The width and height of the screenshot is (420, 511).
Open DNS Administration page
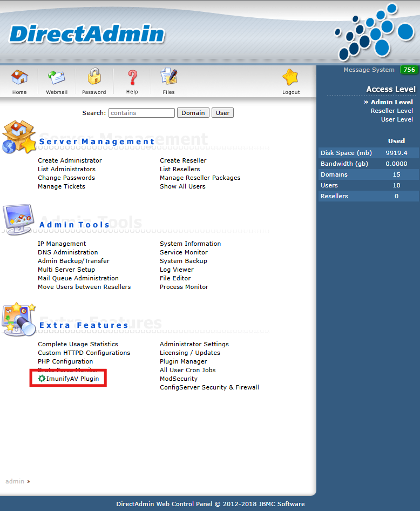click(68, 252)
